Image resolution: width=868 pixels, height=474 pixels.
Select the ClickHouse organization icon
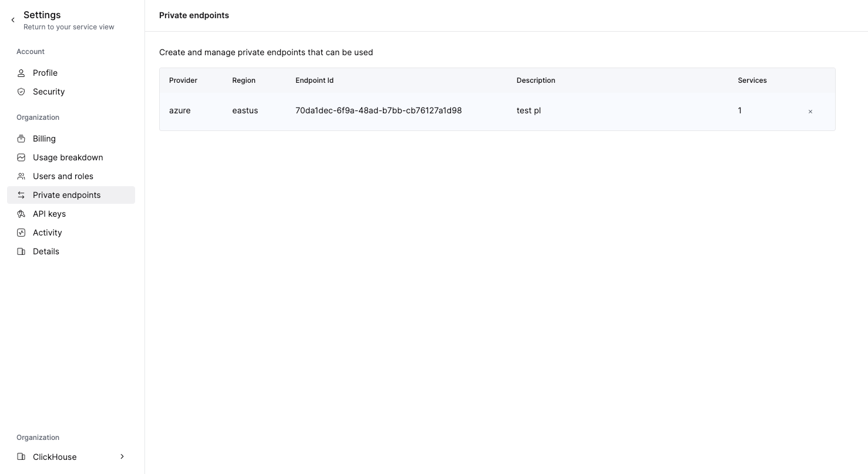pos(21,457)
